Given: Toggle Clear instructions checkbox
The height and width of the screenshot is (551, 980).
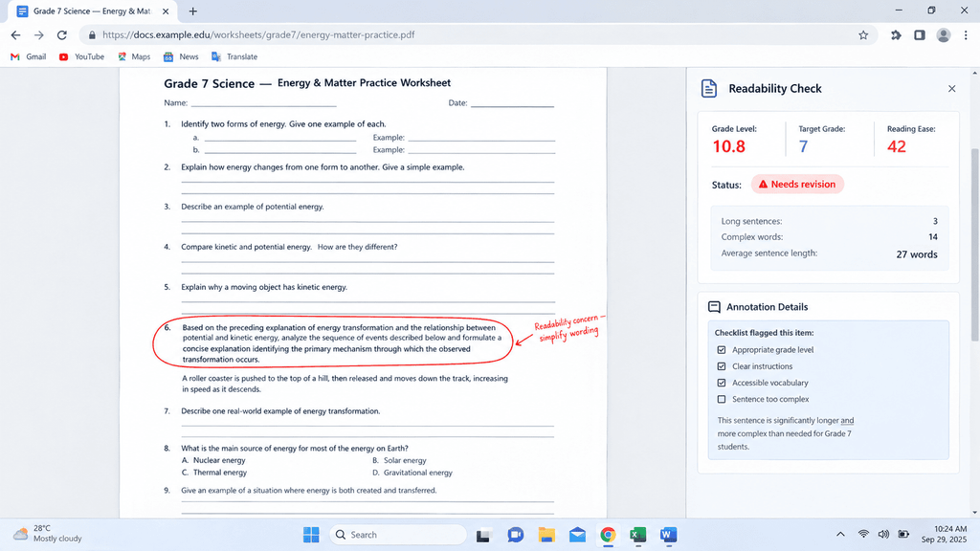Looking at the screenshot, I should point(722,366).
